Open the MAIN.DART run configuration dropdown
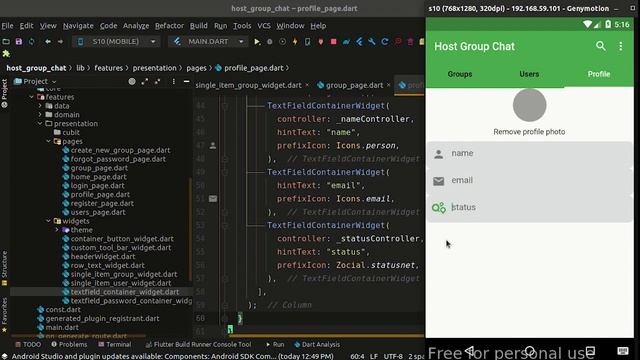Image resolution: width=640 pixels, height=360 pixels. point(208,42)
